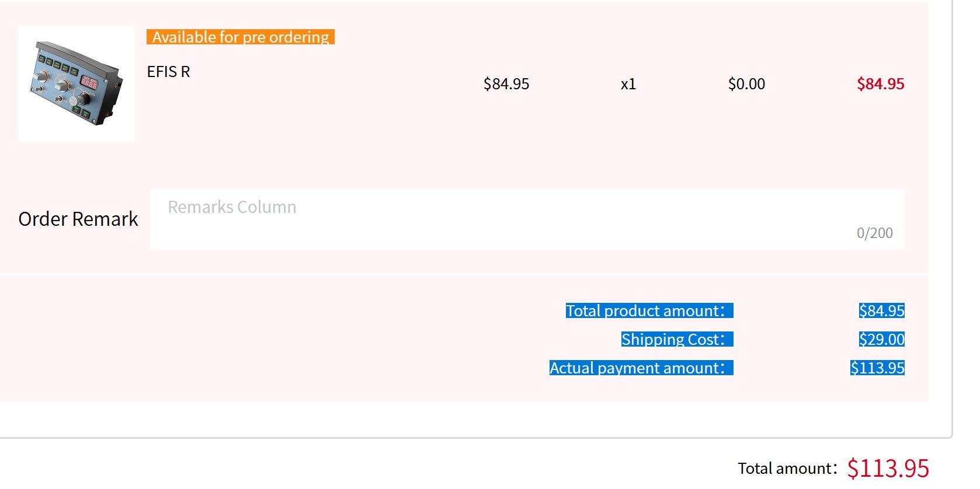Select the Available for pre ordering badge
This screenshot has height=489, width=980.
pos(241,37)
